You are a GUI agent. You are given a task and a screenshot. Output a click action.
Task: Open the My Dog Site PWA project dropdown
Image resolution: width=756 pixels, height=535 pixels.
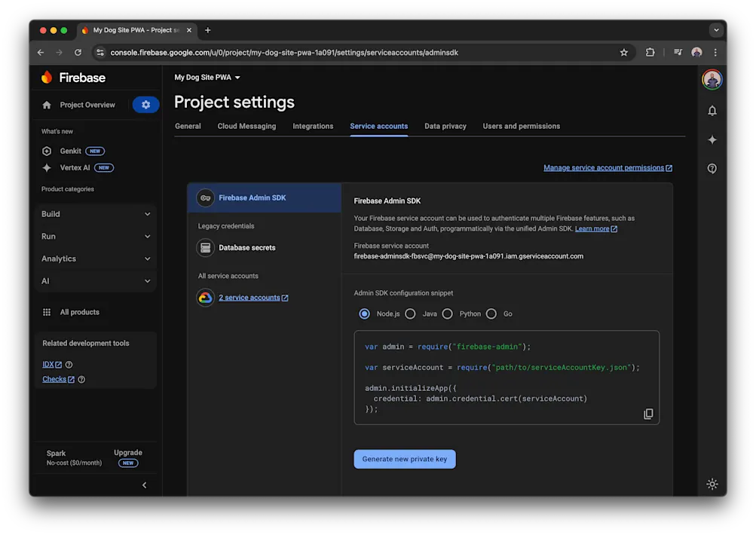(206, 77)
